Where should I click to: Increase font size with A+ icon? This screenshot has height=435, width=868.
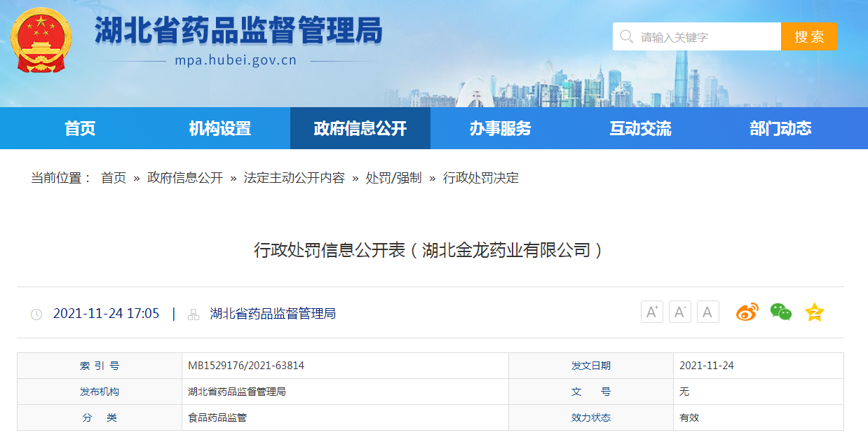click(652, 312)
